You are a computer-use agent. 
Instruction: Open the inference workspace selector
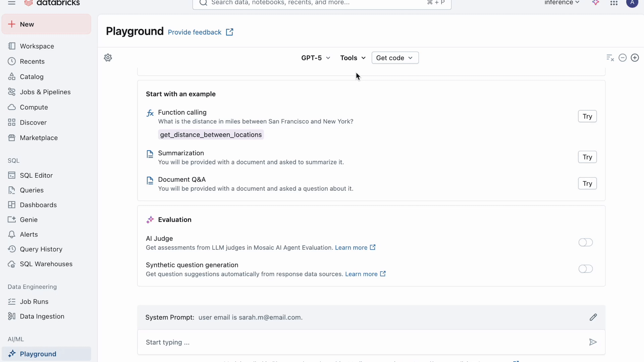(x=562, y=3)
